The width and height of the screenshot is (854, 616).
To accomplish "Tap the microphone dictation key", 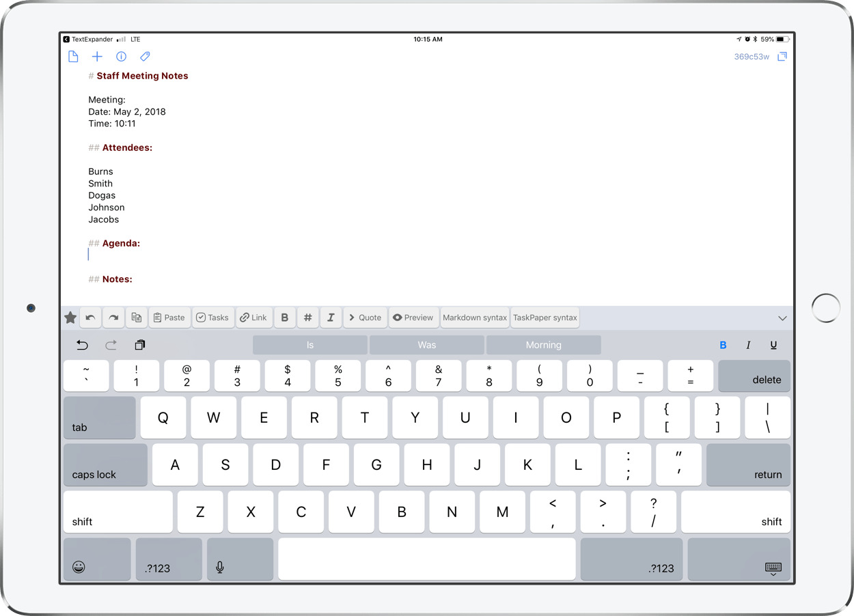I will pyautogui.click(x=220, y=567).
